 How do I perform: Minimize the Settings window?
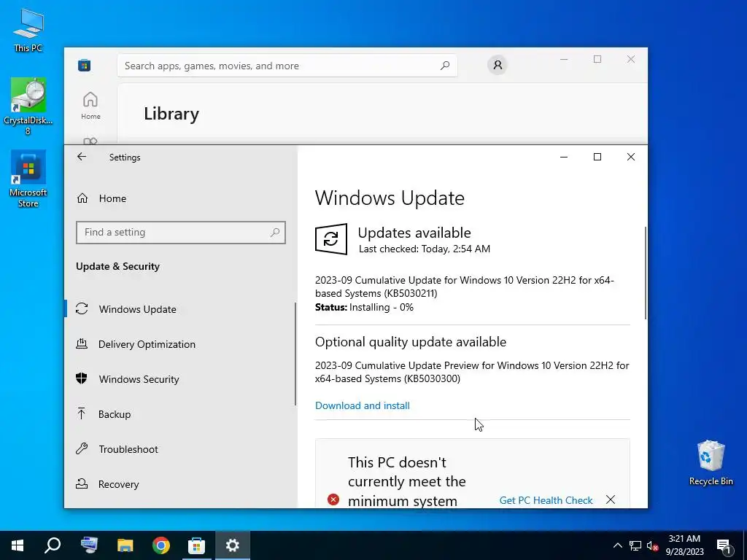coord(564,157)
